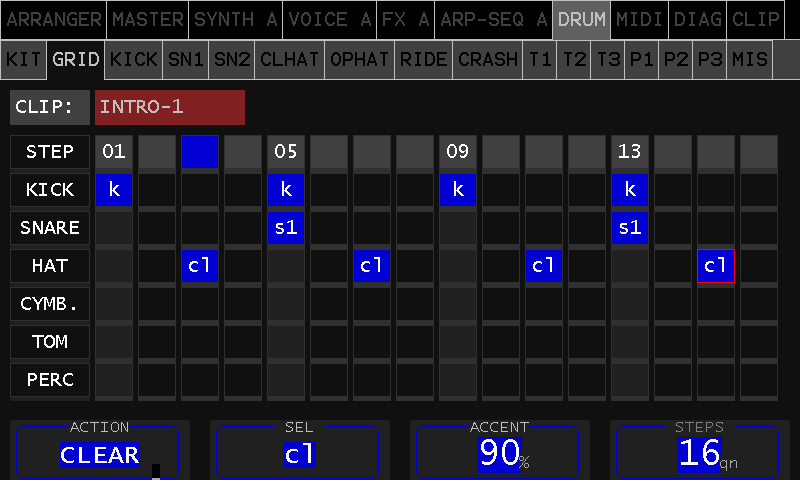Select the SNARE row label

tap(50, 228)
